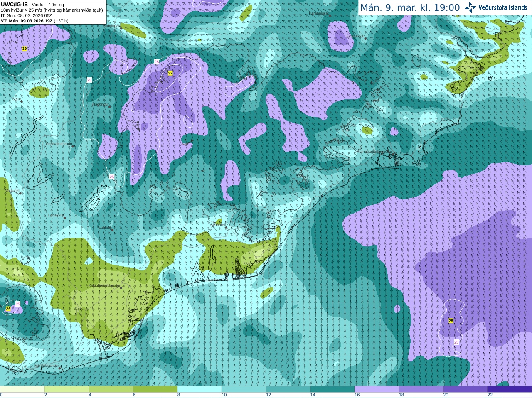Click the Hágöngur station label

[x=101, y=104]
